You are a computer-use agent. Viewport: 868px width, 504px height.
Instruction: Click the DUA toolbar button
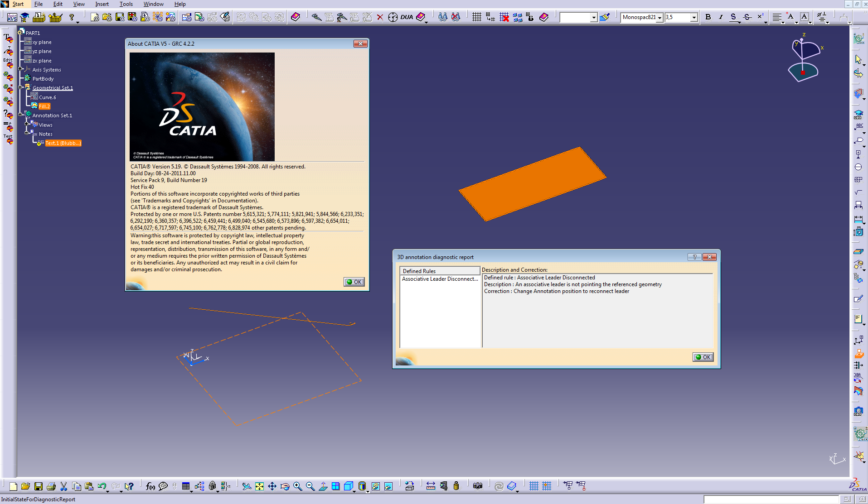click(407, 17)
